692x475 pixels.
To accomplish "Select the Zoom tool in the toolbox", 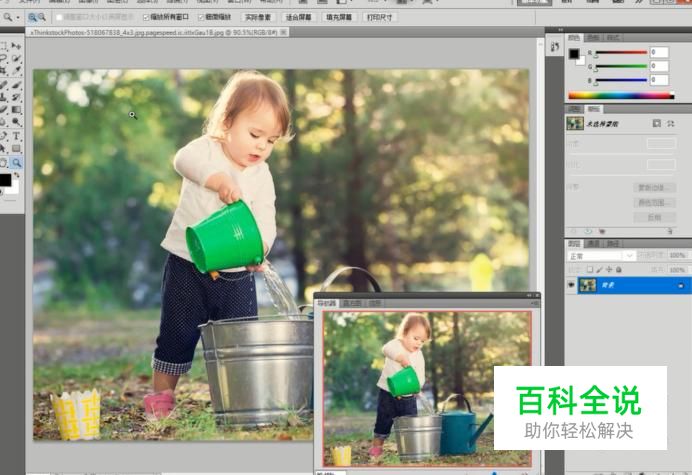I will click(16, 163).
